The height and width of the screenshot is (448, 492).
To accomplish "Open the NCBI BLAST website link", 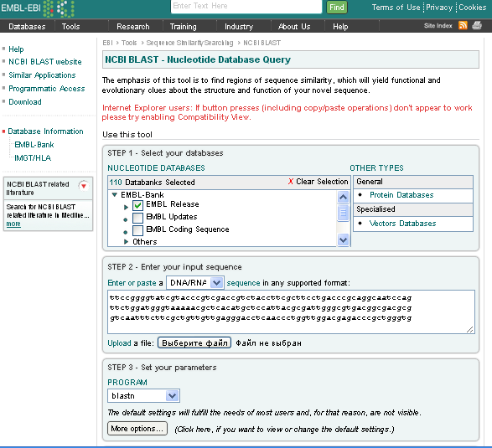I will 45,62.
